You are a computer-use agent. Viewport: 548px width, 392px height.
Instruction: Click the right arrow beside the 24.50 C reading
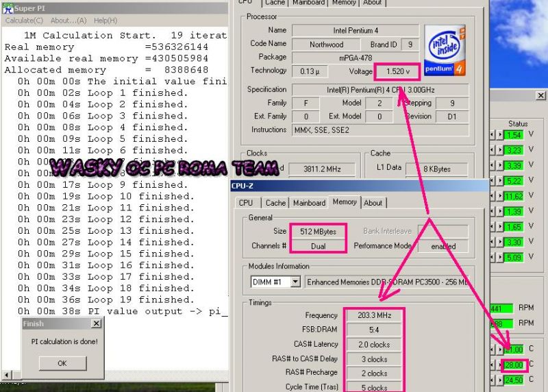click(x=500, y=380)
